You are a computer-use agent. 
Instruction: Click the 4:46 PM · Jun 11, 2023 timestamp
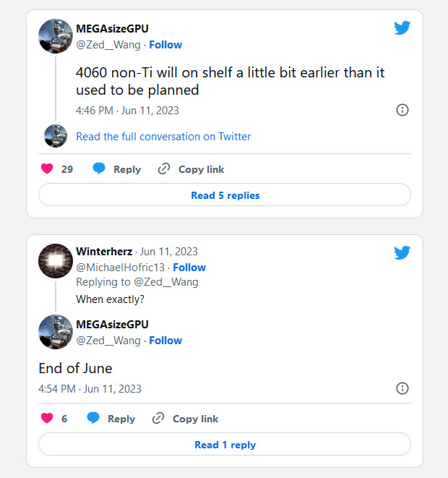(x=127, y=111)
